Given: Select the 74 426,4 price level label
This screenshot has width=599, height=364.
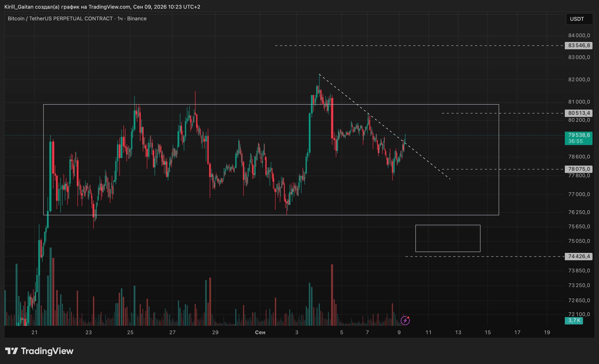Looking at the screenshot, I should coord(579,256).
